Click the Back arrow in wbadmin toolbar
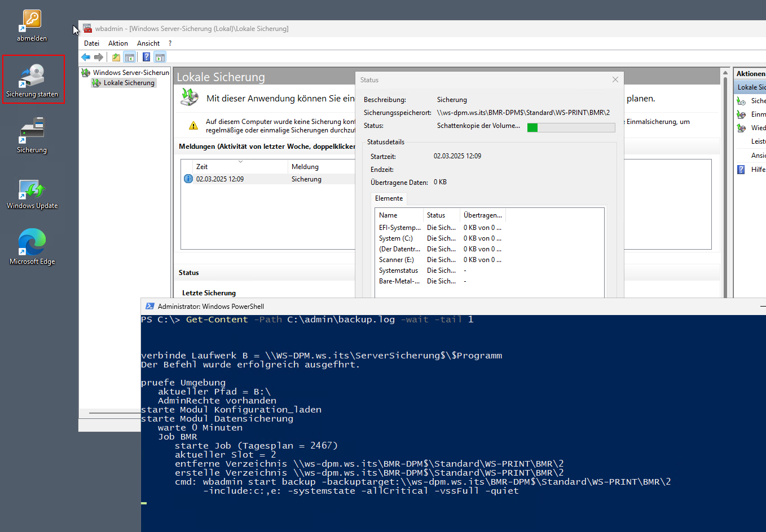This screenshot has width=766, height=532. (86, 57)
